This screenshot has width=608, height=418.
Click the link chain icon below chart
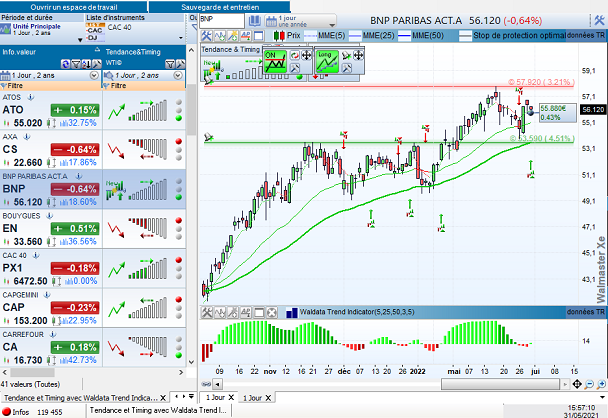click(x=206, y=384)
